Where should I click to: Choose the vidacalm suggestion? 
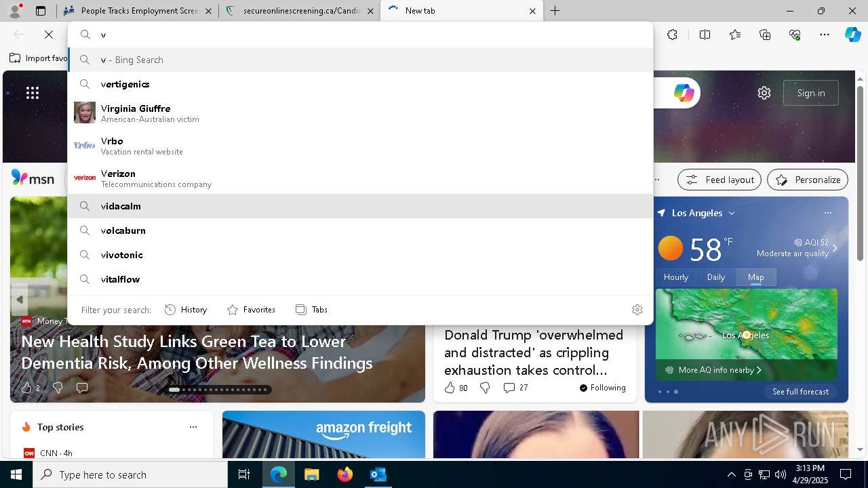coord(360,206)
